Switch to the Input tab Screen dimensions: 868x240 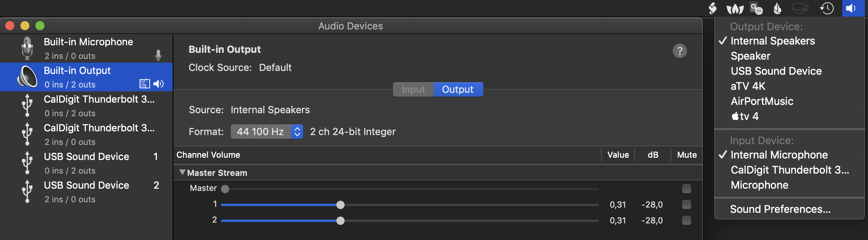(413, 89)
